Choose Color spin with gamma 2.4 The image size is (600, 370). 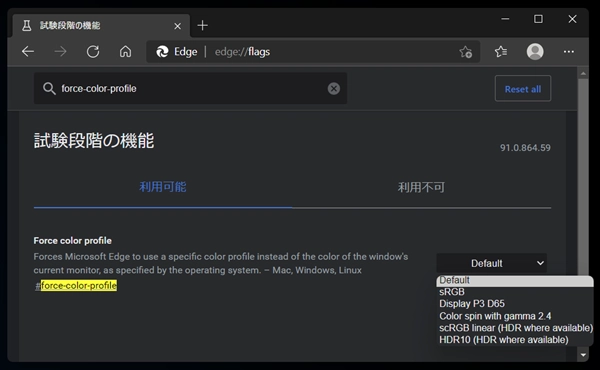(x=515, y=316)
